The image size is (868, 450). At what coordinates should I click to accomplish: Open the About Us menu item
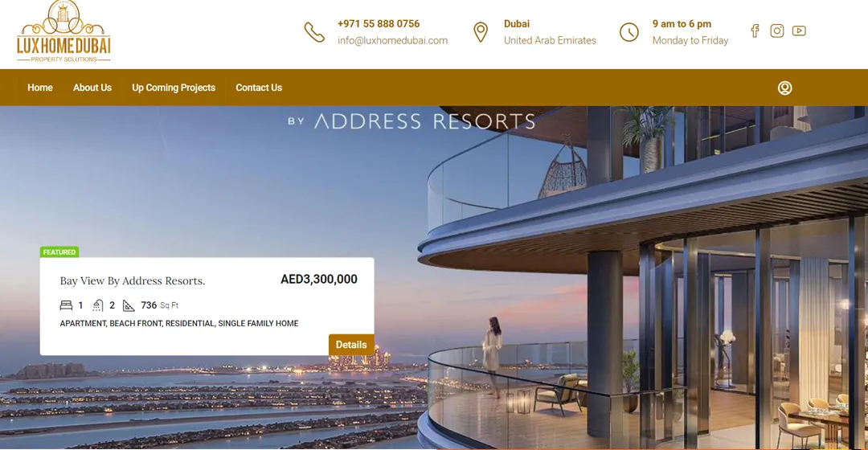point(92,88)
